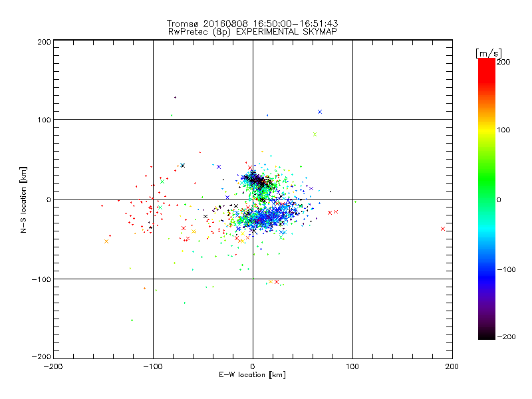532x399 pixels.
Task: Click the velocity colorbar gradient
Action: pyautogui.click(x=487, y=199)
